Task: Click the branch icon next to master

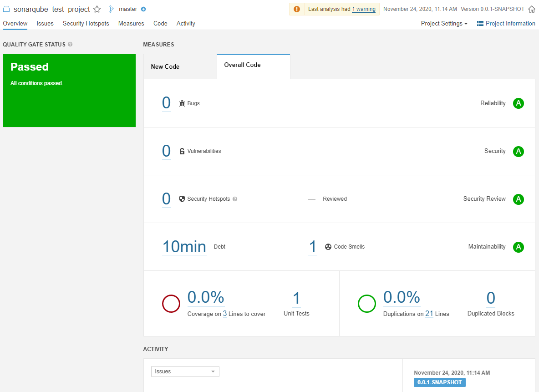Action: coord(112,9)
